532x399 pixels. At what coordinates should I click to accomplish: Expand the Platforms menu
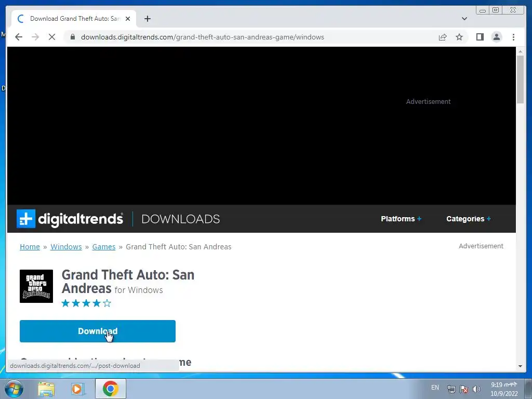(x=401, y=219)
